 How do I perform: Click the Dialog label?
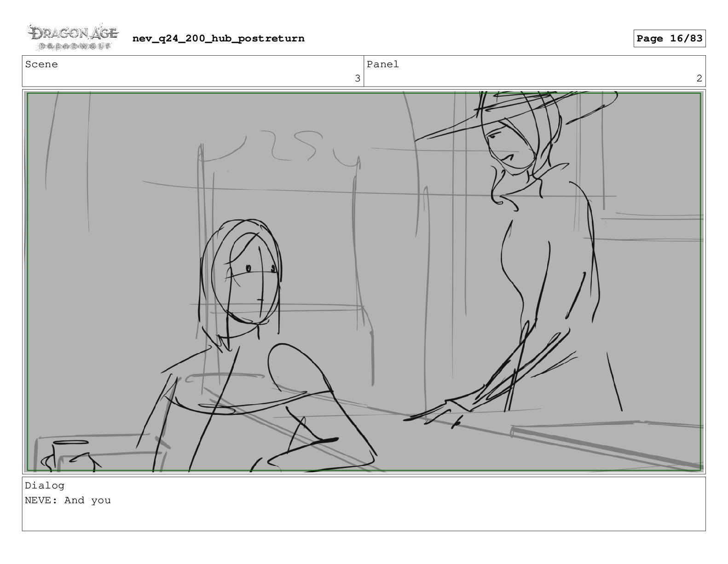click(45, 485)
